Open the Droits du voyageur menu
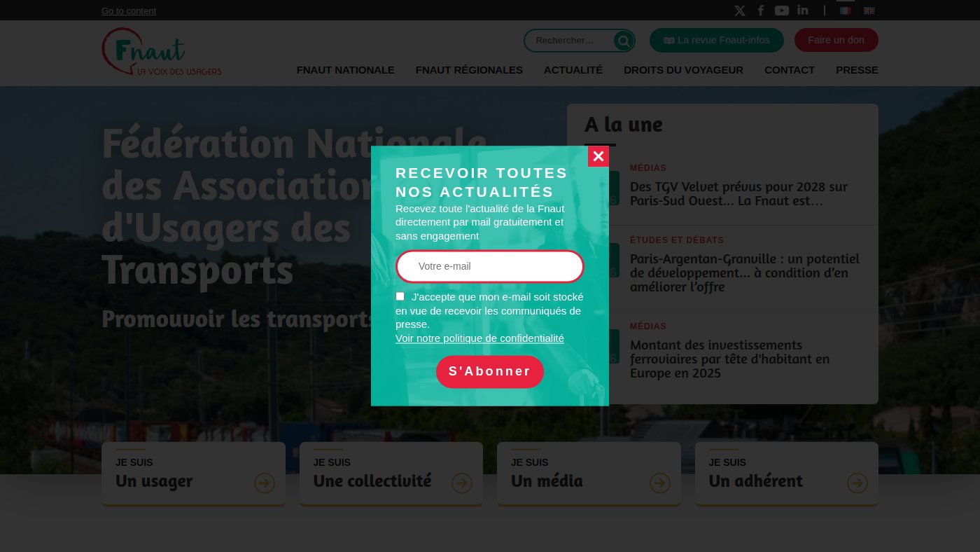Screen dimensions: 980x552 [x=683, y=70]
